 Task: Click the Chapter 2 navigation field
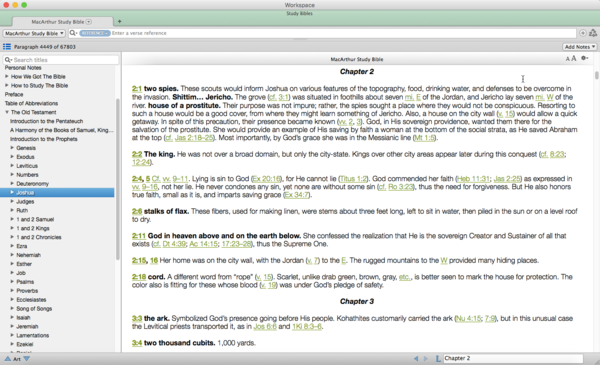[x=513, y=358]
